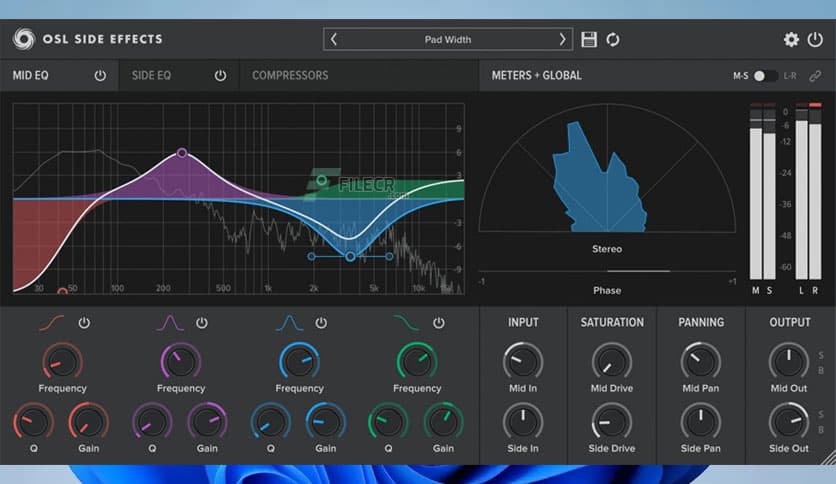Click the Side Drive saturation knob

(x=612, y=422)
